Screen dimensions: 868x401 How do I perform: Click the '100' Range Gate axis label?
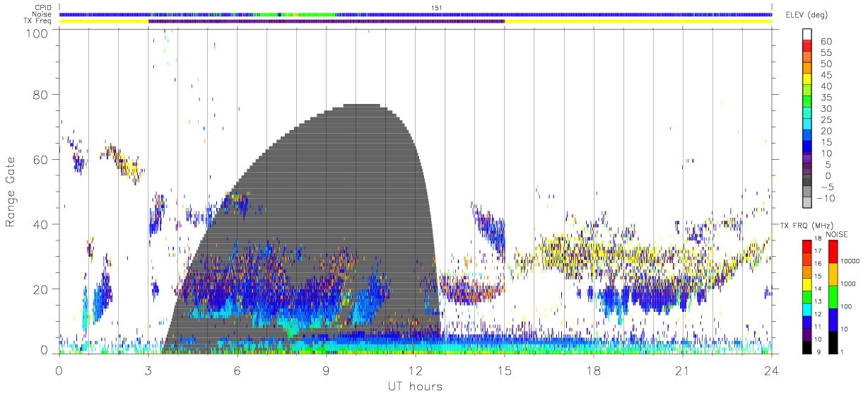coord(38,33)
